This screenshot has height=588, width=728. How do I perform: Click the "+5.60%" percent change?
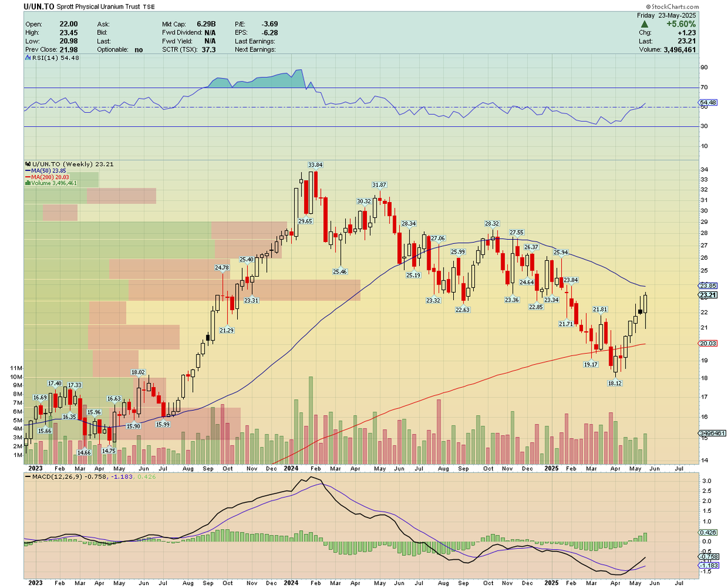pos(680,24)
